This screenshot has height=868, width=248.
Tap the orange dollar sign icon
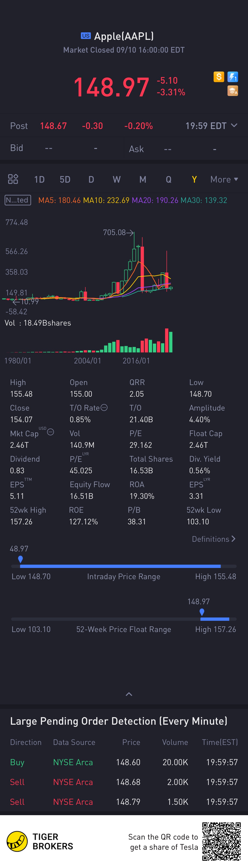[x=219, y=77]
